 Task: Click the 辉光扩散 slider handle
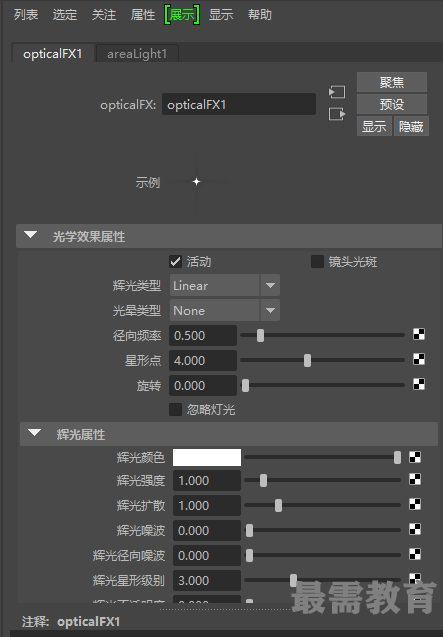coord(278,505)
